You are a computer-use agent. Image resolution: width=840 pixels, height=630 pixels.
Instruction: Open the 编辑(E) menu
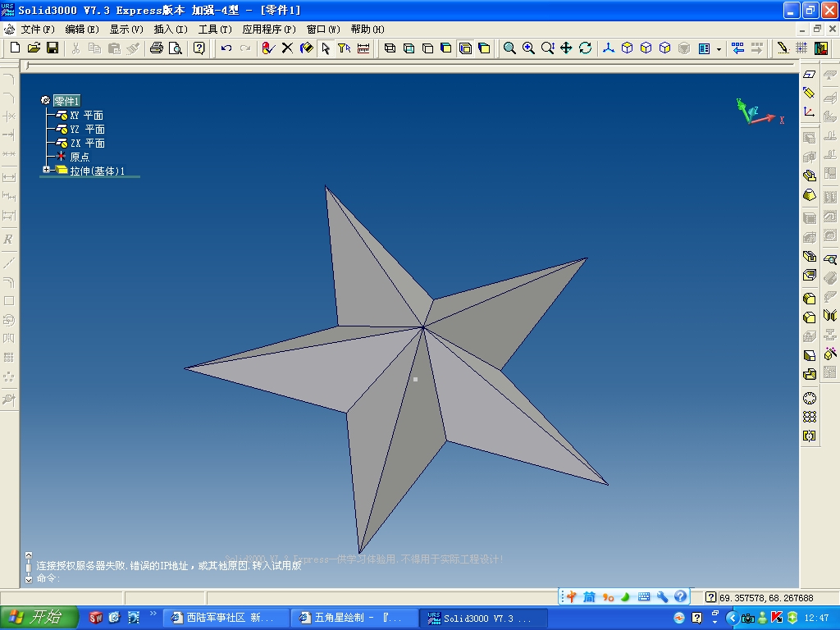coord(82,30)
